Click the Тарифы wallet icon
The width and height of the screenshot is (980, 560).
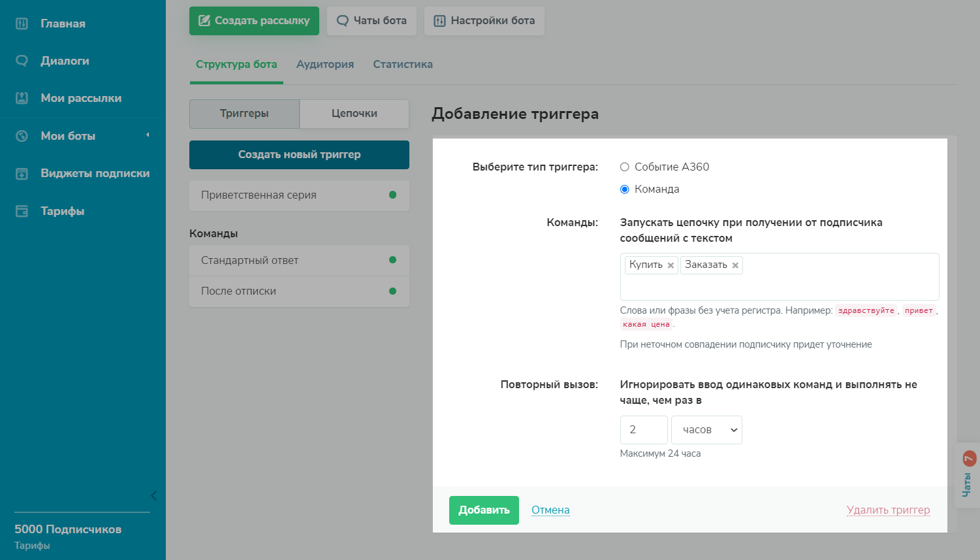click(22, 211)
